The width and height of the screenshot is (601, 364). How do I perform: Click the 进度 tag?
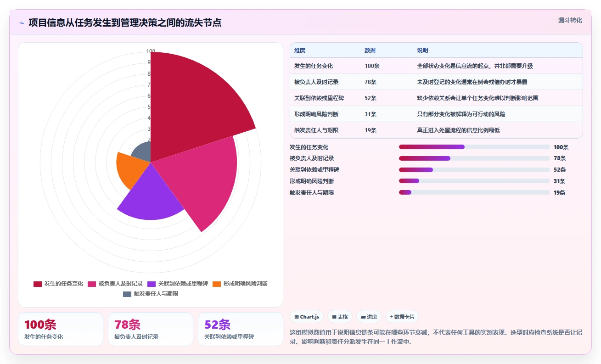[x=369, y=317]
